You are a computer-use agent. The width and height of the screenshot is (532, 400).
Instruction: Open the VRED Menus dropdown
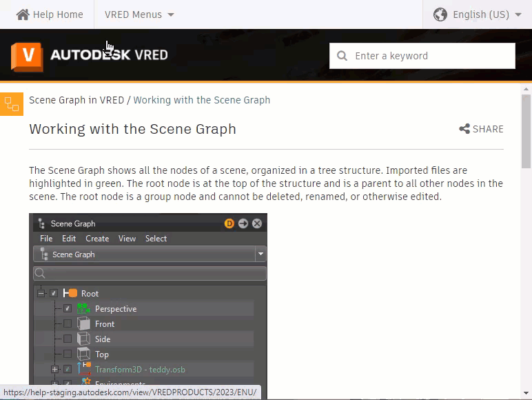point(139,14)
